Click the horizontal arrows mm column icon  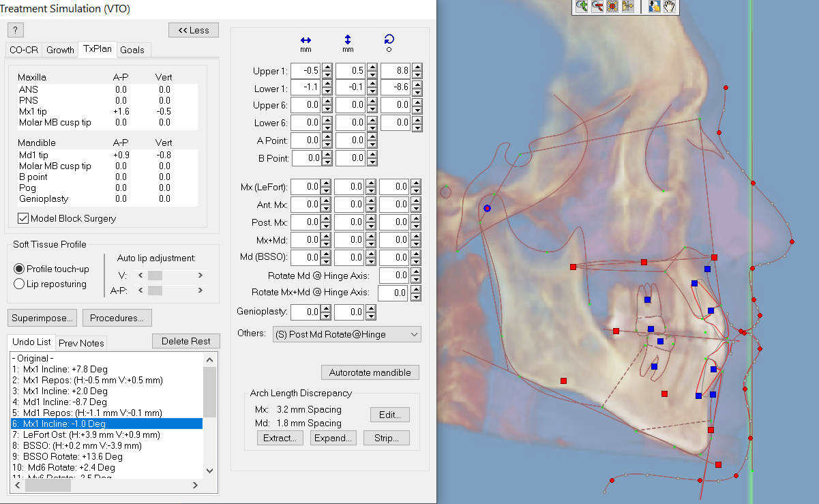[x=306, y=40]
